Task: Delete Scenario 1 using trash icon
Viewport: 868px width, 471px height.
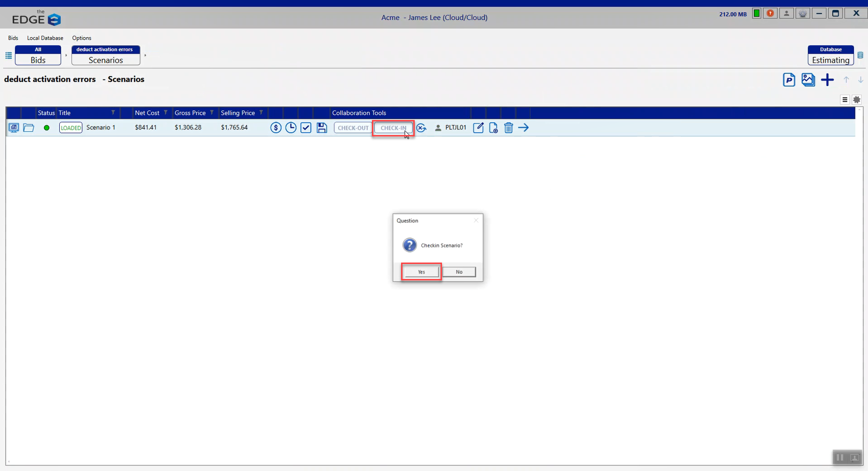Action: [508, 128]
